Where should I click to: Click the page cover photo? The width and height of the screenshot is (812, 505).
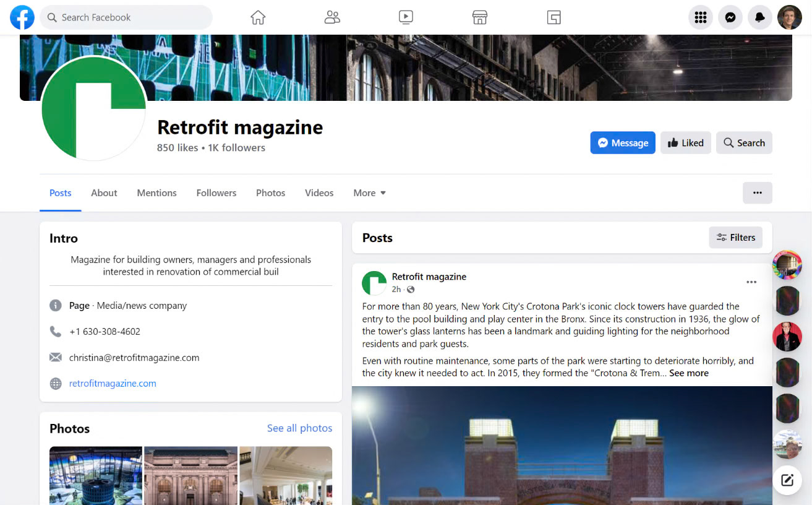point(406,67)
